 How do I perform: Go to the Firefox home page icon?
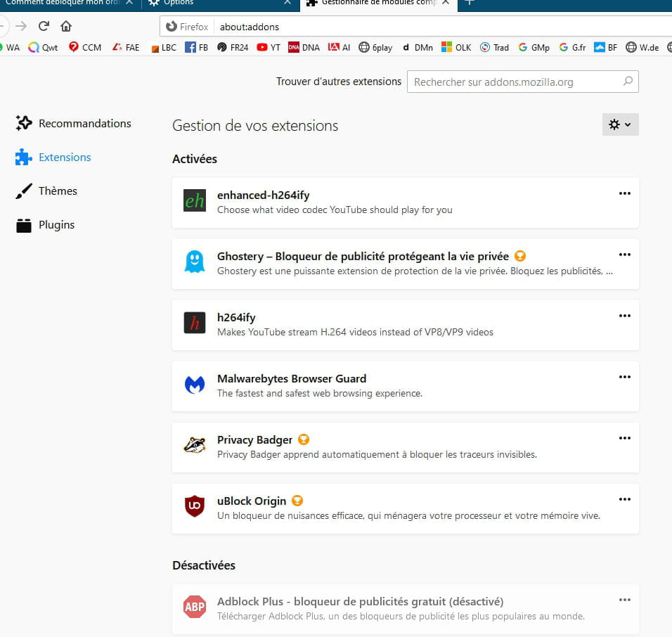coord(66,26)
